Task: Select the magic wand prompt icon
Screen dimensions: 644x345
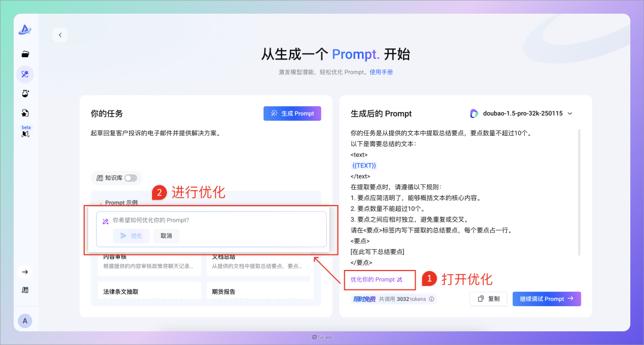Action: pyautogui.click(x=25, y=74)
